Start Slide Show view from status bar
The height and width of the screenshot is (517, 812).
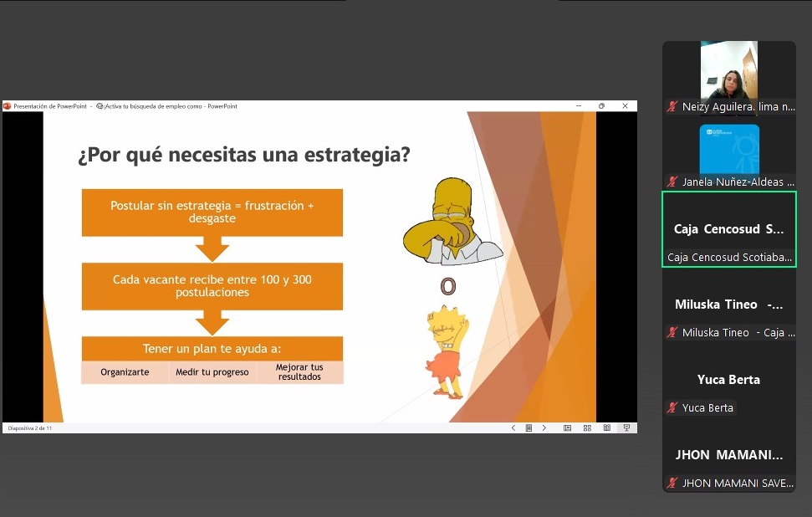626,427
